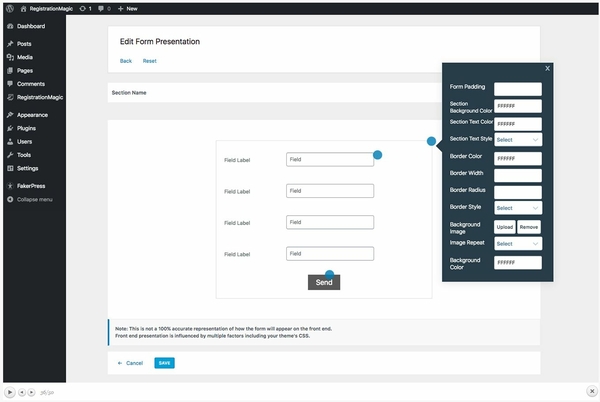The image size is (600, 402).
Task: Click the Reset link under Edit Form Presentation
Action: point(149,61)
